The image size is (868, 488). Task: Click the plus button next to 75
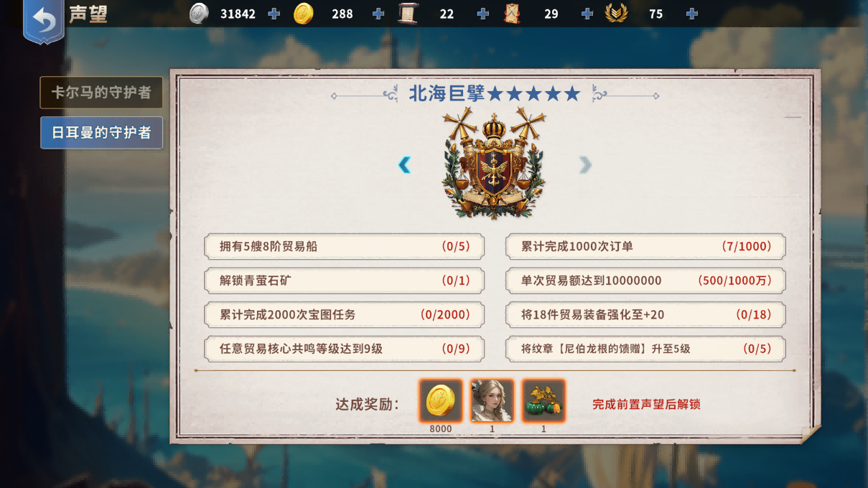coord(692,14)
